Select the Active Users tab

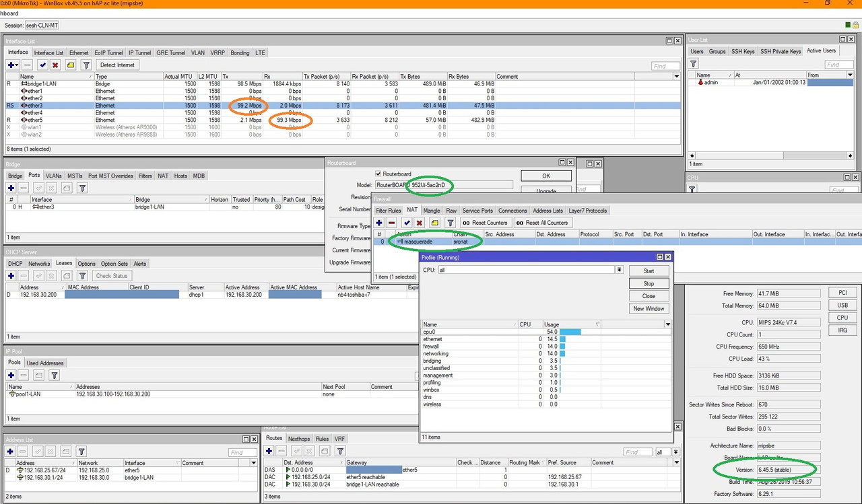[x=821, y=51]
